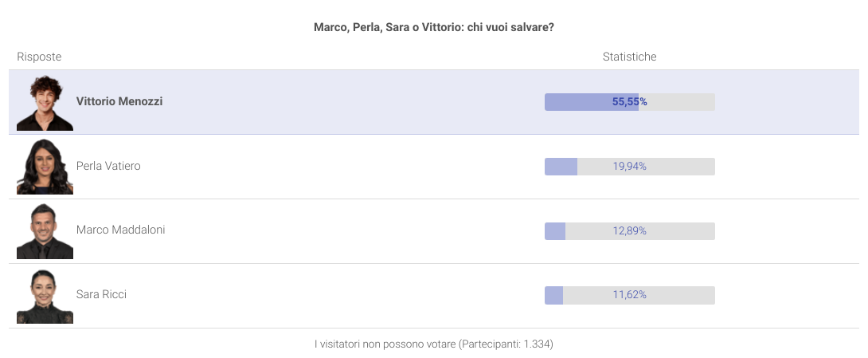Select the highlighted Vittorio Menozzi row

click(x=434, y=102)
